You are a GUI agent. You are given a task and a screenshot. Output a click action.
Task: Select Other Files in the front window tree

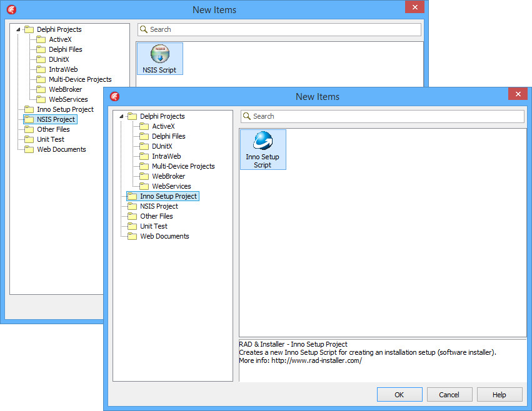tap(156, 216)
